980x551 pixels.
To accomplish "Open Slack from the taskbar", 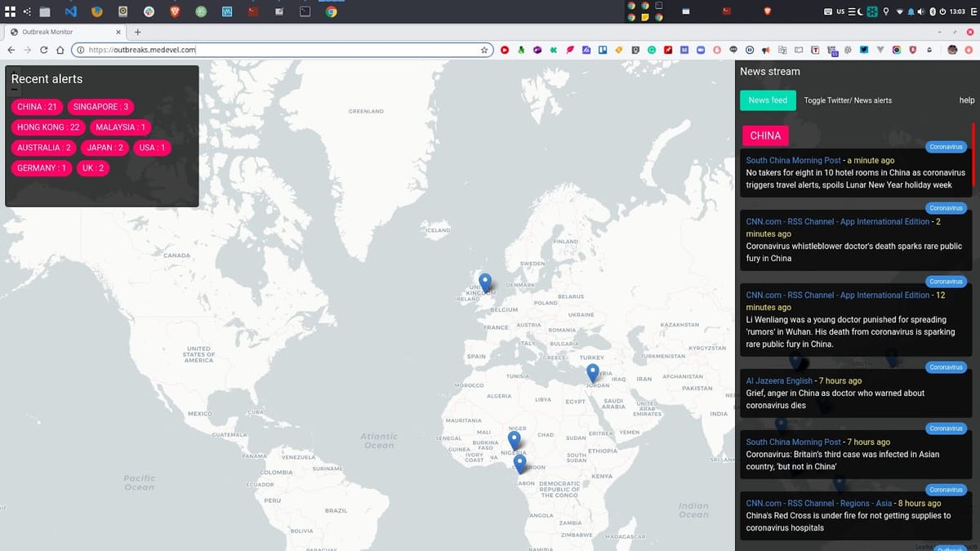I will (x=149, y=11).
